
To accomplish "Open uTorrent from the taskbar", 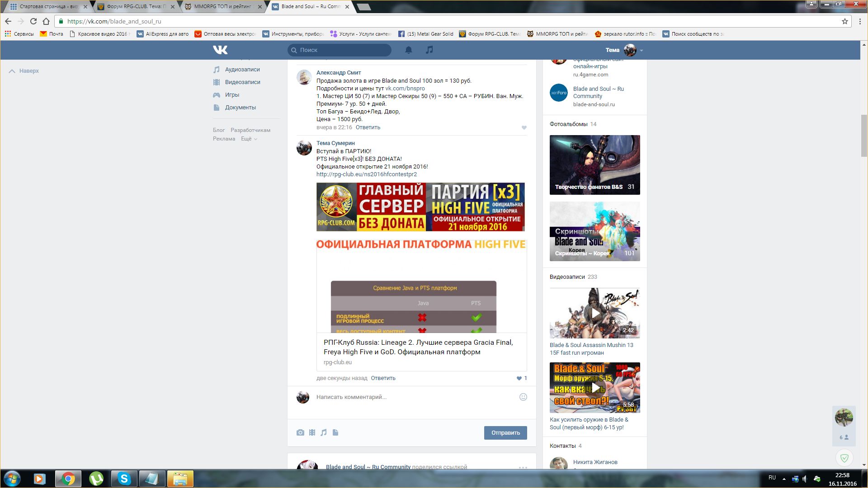I will coord(96,479).
